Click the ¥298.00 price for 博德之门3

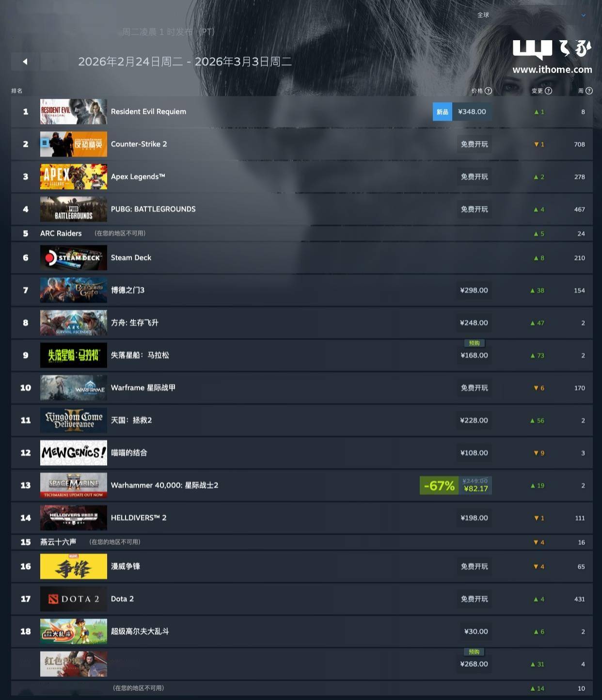pyautogui.click(x=474, y=290)
